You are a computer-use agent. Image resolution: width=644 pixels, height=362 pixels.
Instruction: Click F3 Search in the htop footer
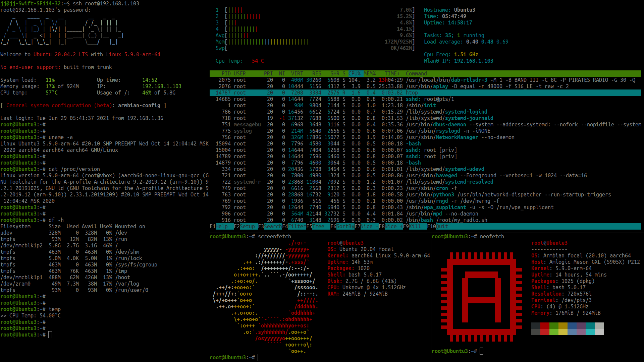coord(272,226)
